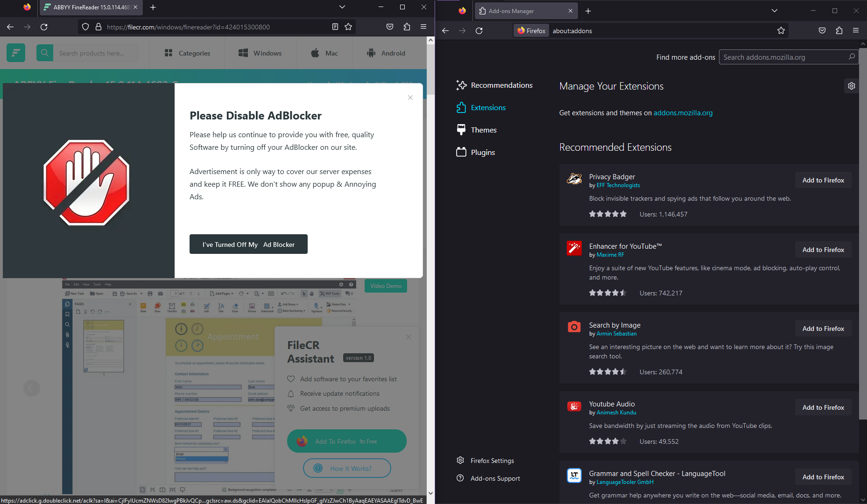Click the FileCR logo icon
This screenshot has height=504, width=867.
pyautogui.click(x=15, y=53)
